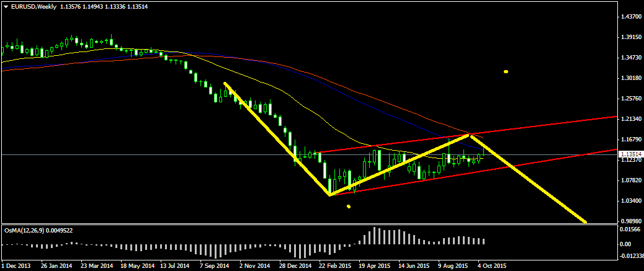Click the peak where the yellow lines meet
644x271 pixels.
[470, 135]
